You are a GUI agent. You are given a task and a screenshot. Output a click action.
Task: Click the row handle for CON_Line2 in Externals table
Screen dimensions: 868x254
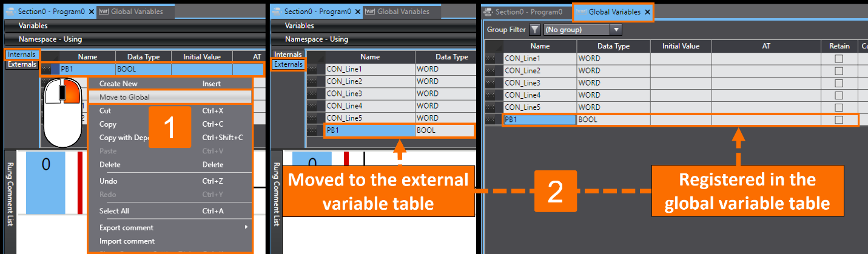point(312,81)
